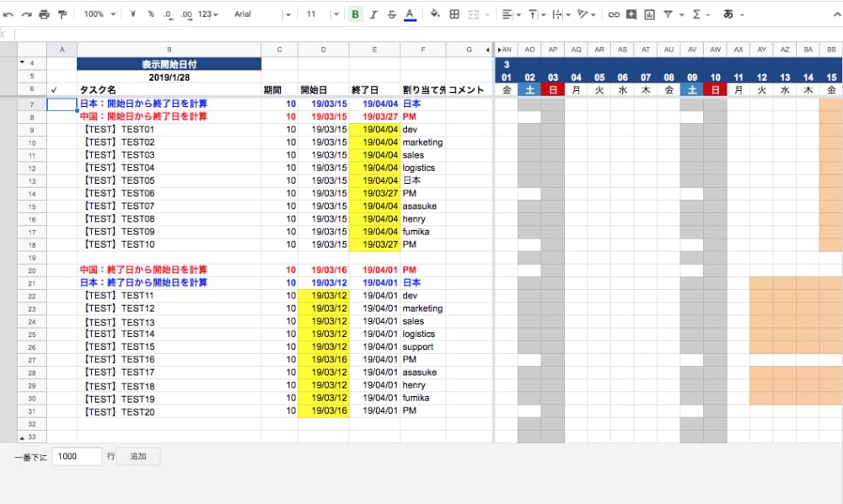Click the insert chart icon
This screenshot has height=504, width=843.
(x=649, y=14)
